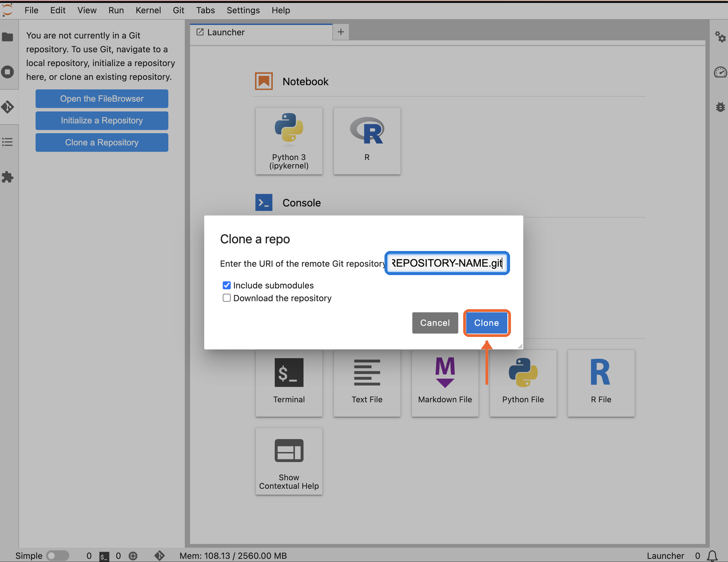Toggle Simple interface mode switch
Screen dimensions: 728x562
coord(58,556)
